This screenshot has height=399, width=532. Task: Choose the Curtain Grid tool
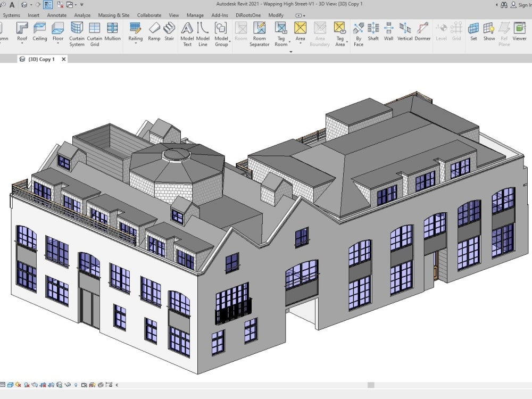coord(94,34)
